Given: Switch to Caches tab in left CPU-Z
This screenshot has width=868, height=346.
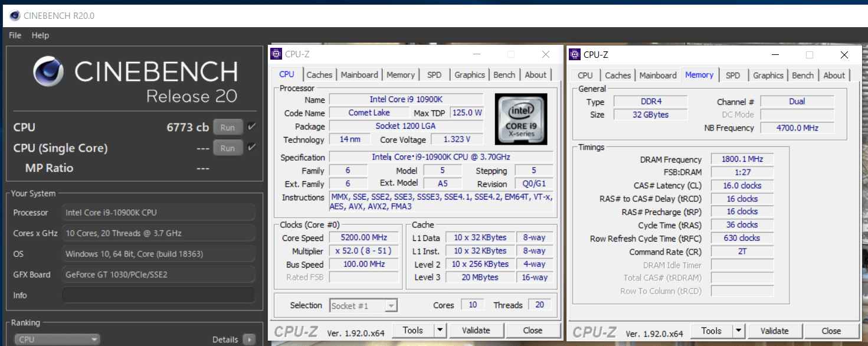Looking at the screenshot, I should pos(319,74).
